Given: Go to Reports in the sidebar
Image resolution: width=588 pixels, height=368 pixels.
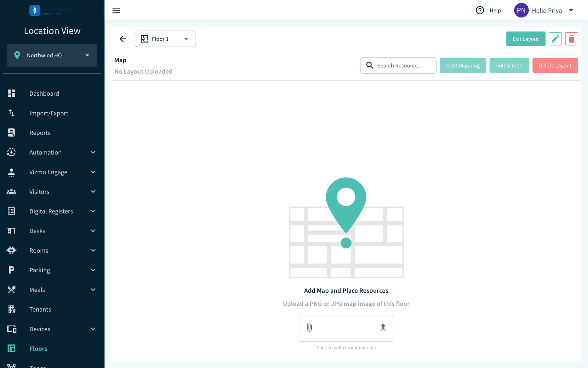Looking at the screenshot, I should point(52,132).
